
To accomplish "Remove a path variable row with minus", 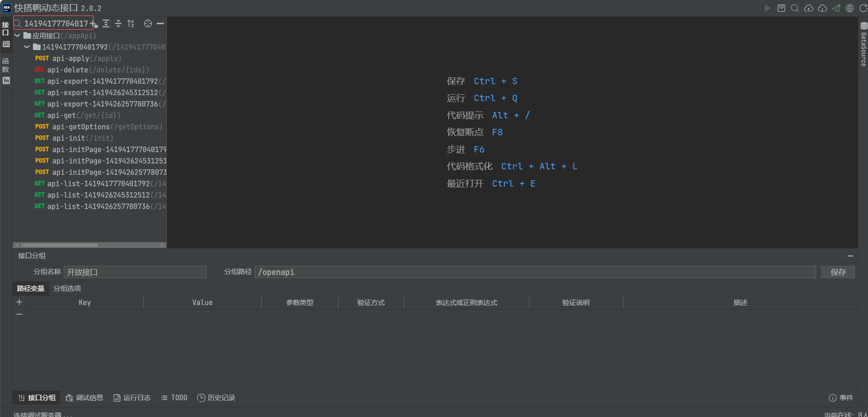I will (x=19, y=314).
